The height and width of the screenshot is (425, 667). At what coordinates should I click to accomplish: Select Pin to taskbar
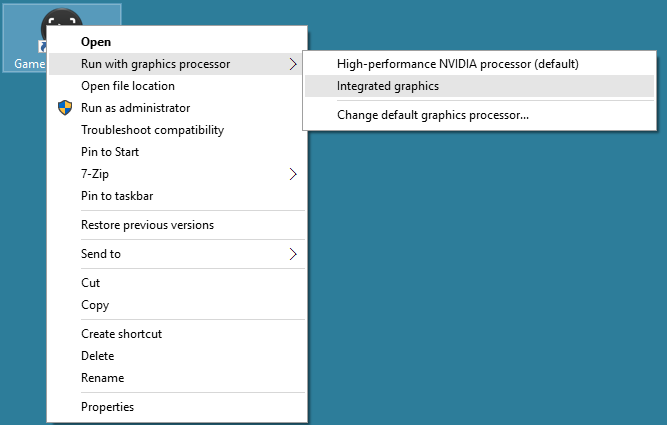click(x=117, y=196)
